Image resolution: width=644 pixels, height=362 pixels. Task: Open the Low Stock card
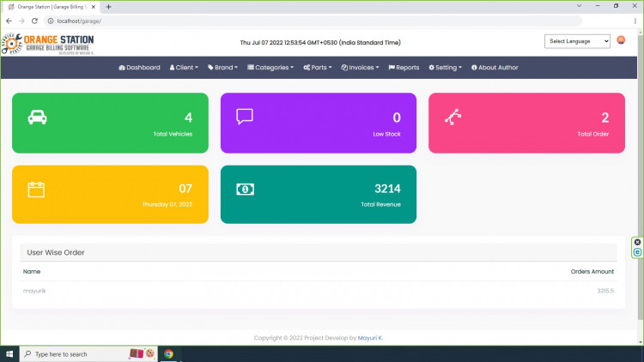[319, 123]
